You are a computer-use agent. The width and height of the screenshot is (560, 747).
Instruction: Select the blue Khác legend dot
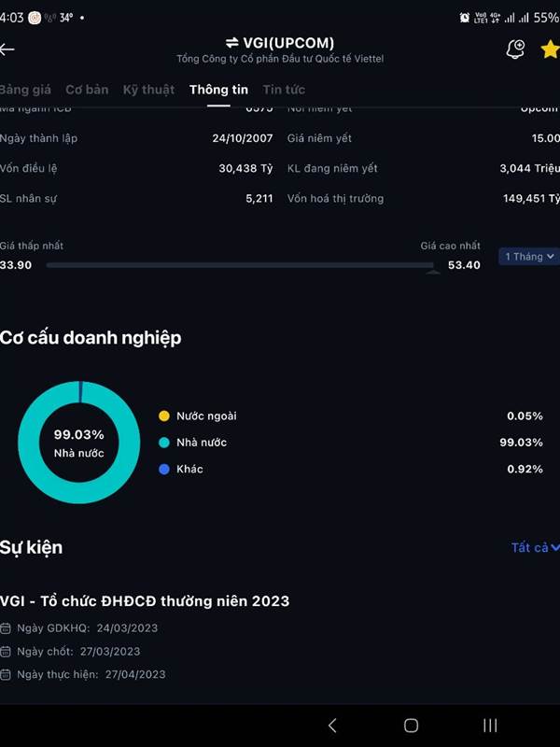tap(164, 470)
